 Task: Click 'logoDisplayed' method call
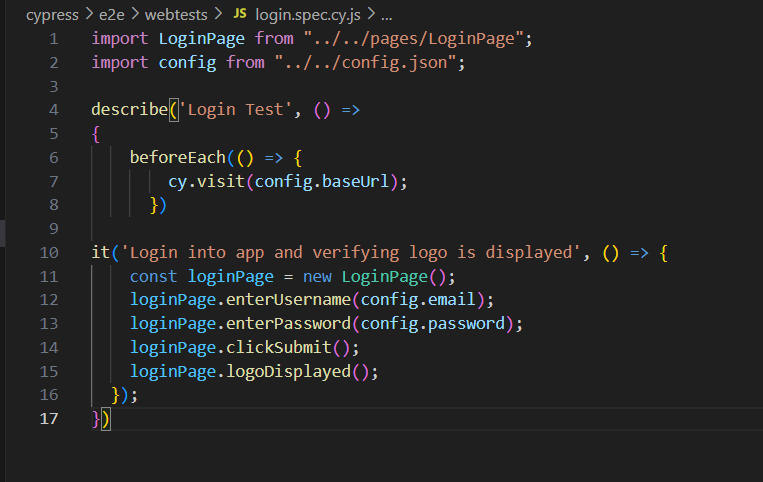click(288, 372)
